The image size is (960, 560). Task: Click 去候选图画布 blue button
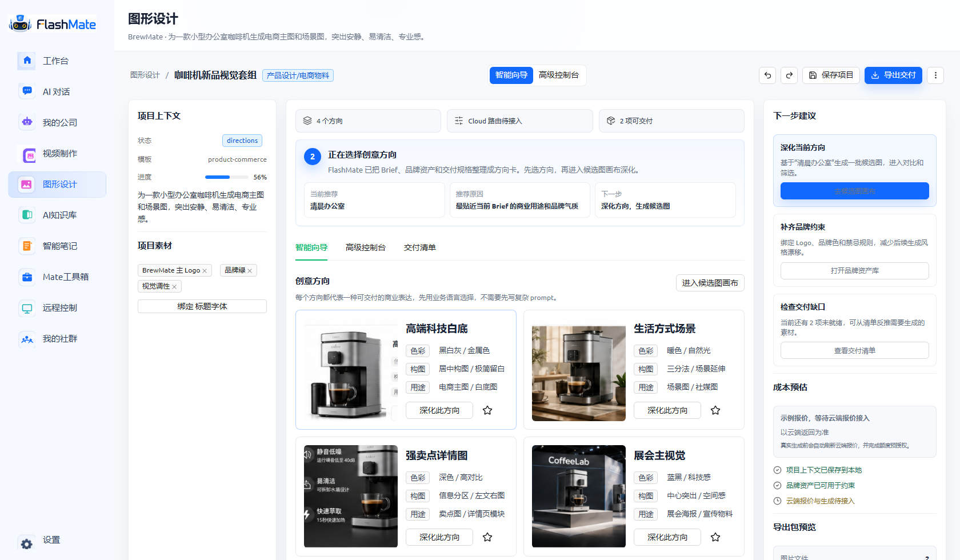pyautogui.click(x=855, y=191)
